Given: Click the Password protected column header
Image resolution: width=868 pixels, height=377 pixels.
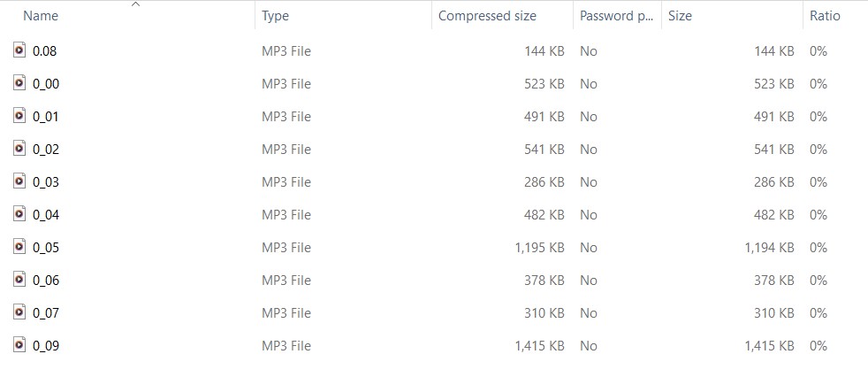Looking at the screenshot, I should (x=616, y=16).
